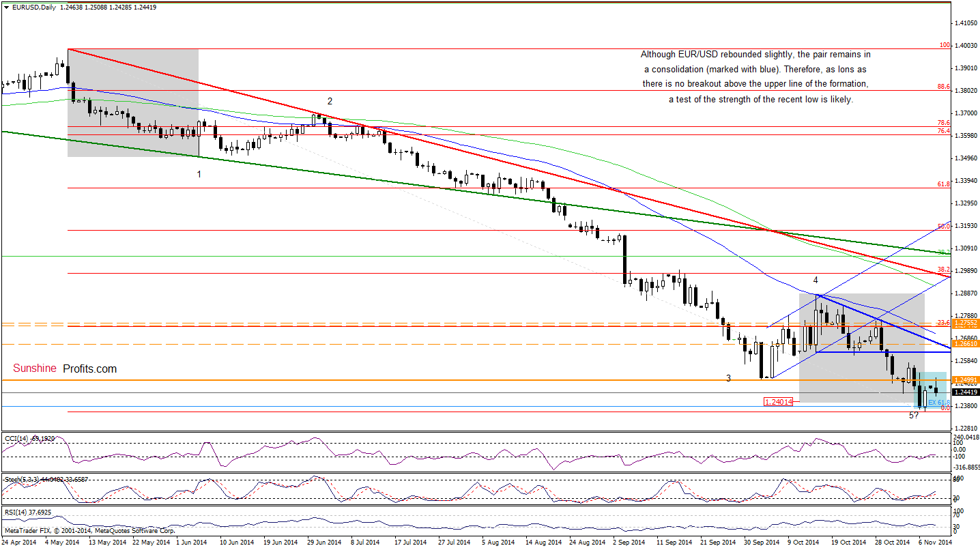Image resolution: width=980 pixels, height=548 pixels.
Task: Click the 1.2584 price axis value
Action: (x=967, y=361)
